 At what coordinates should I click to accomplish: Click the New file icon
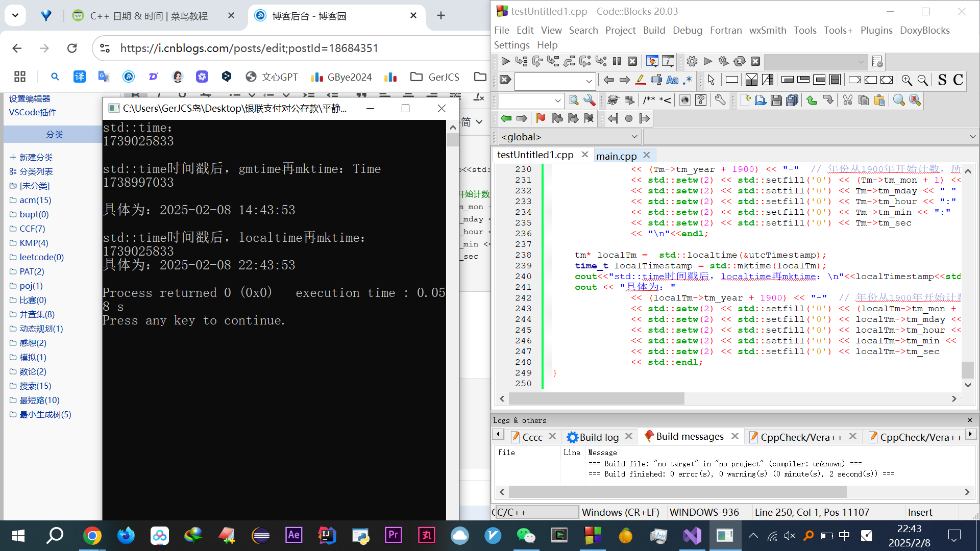pyautogui.click(x=745, y=100)
